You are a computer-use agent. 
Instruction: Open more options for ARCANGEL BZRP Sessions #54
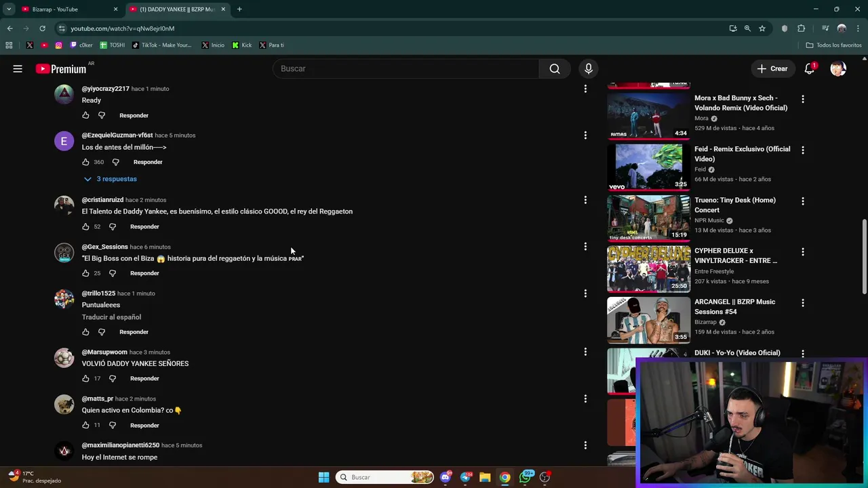pyautogui.click(x=803, y=302)
